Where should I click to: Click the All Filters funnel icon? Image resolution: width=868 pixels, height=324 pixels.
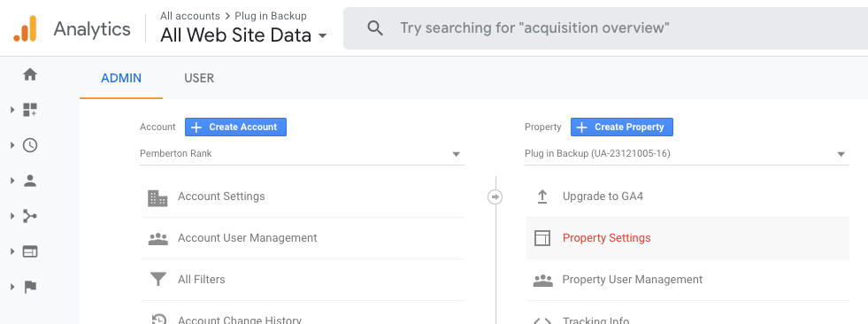pos(158,280)
